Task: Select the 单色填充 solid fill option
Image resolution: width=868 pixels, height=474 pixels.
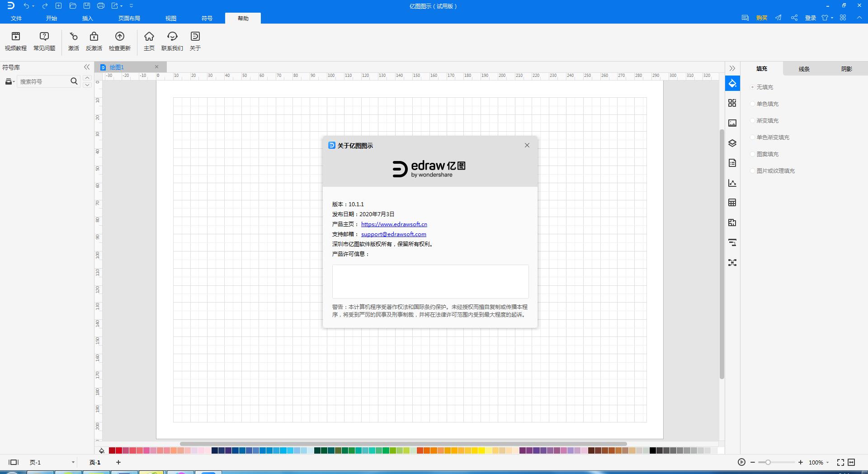Action: click(753, 104)
